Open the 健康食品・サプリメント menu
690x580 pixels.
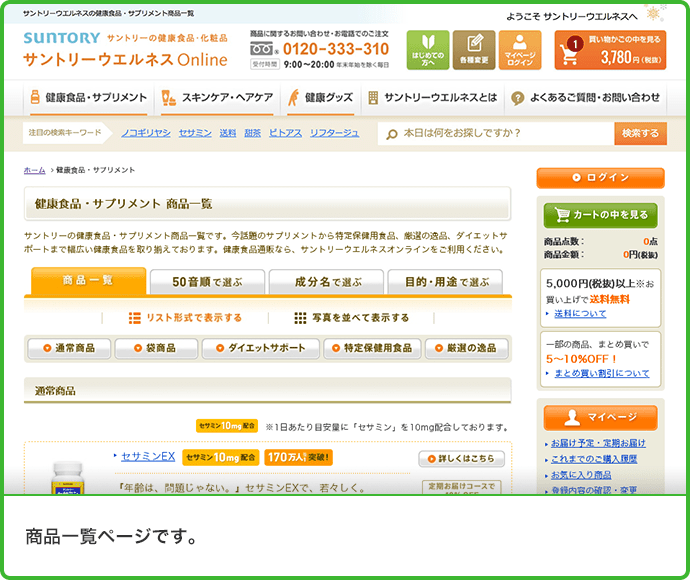point(88,98)
